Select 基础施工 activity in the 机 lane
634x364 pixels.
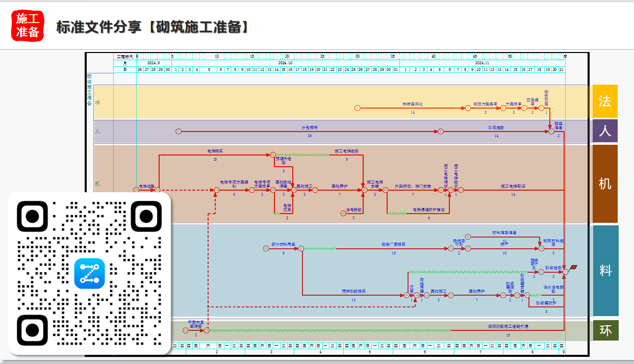tap(305, 186)
